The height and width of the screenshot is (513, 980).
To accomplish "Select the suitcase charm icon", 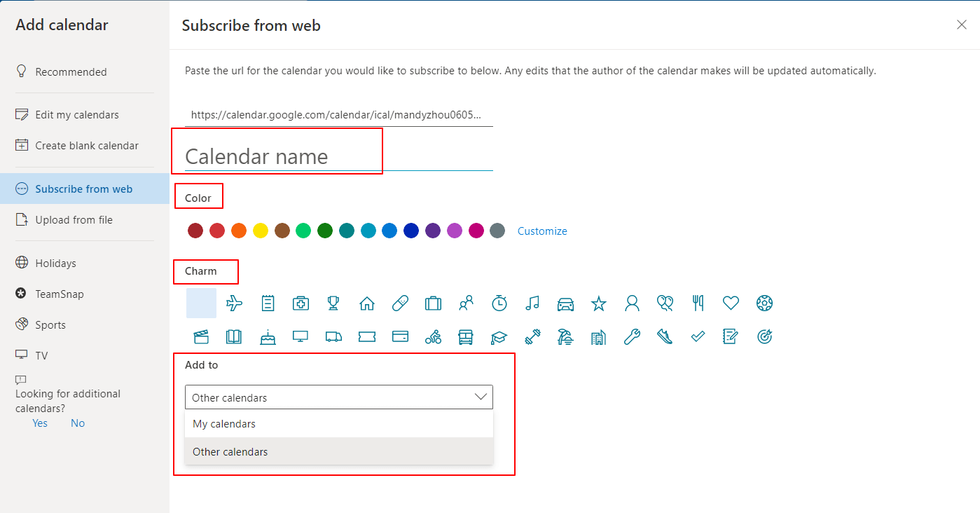I will [433, 303].
